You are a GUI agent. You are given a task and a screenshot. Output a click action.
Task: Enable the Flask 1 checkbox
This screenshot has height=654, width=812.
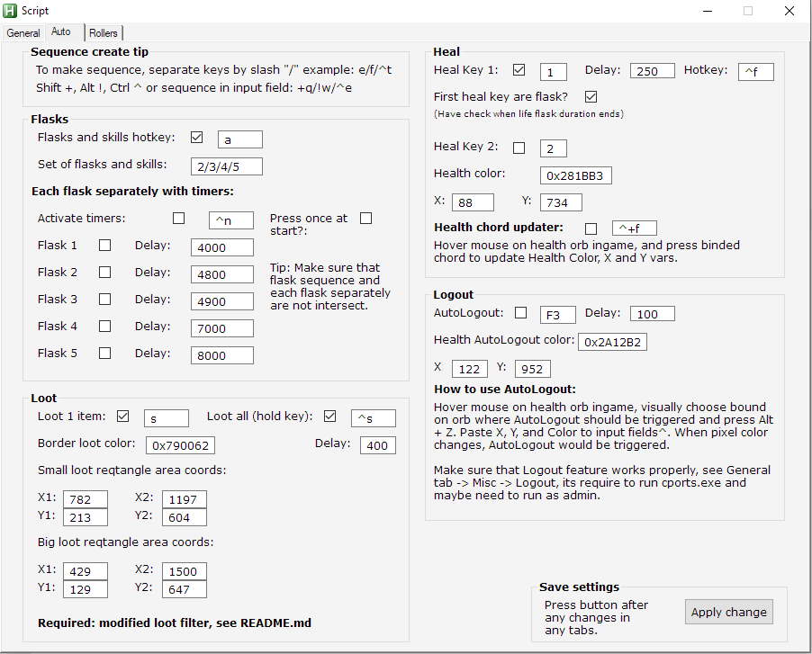tap(105, 246)
